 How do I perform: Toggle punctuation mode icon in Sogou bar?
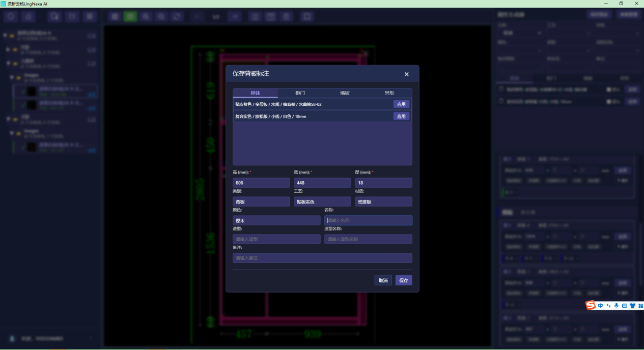coord(608,306)
